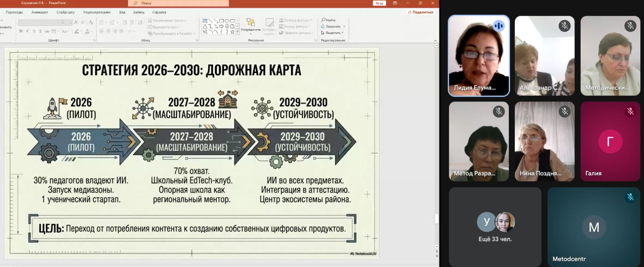Open the font name combo box
This screenshot has height=267, width=644.
[39, 23]
